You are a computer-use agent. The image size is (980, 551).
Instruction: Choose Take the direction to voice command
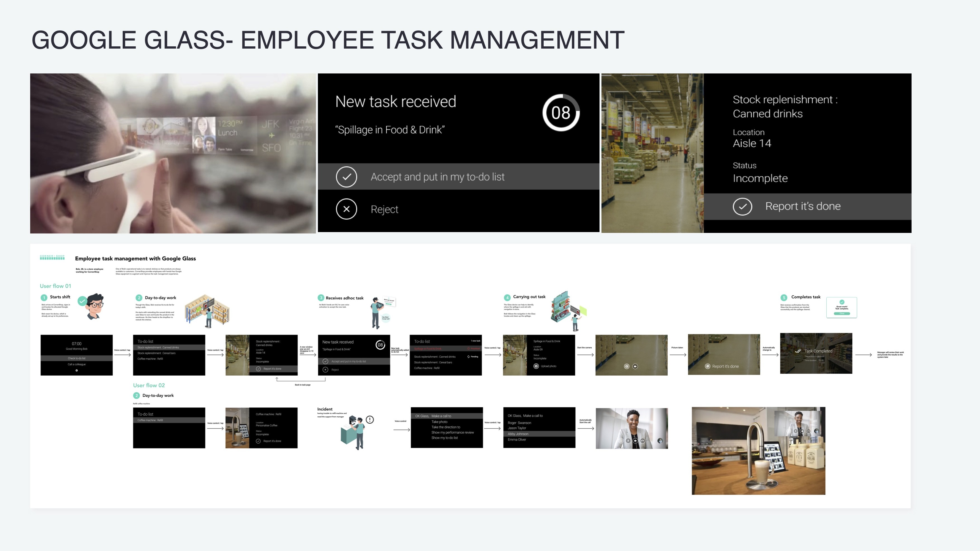point(446,427)
